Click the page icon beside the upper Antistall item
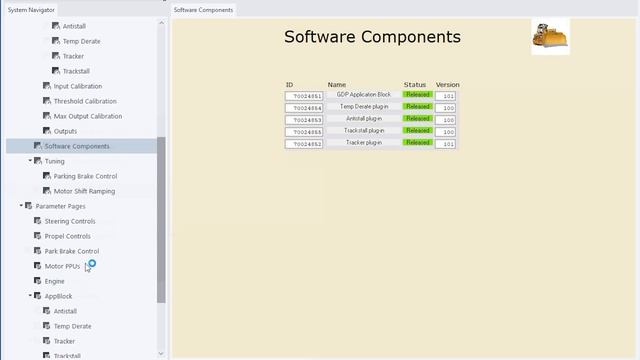This screenshot has height=360, width=640. 56,26
